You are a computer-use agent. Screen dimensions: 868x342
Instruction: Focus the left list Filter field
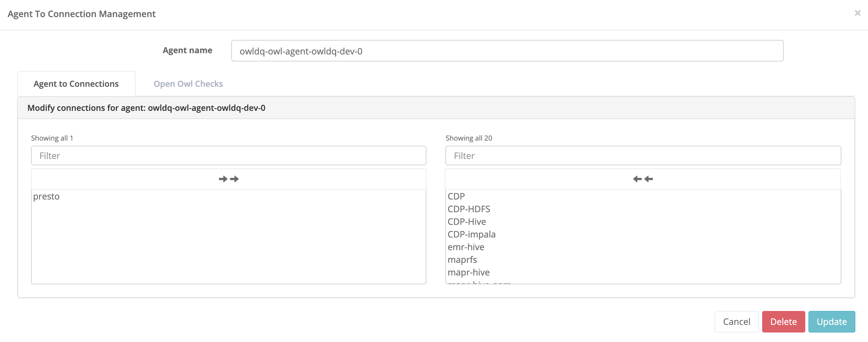tap(228, 155)
